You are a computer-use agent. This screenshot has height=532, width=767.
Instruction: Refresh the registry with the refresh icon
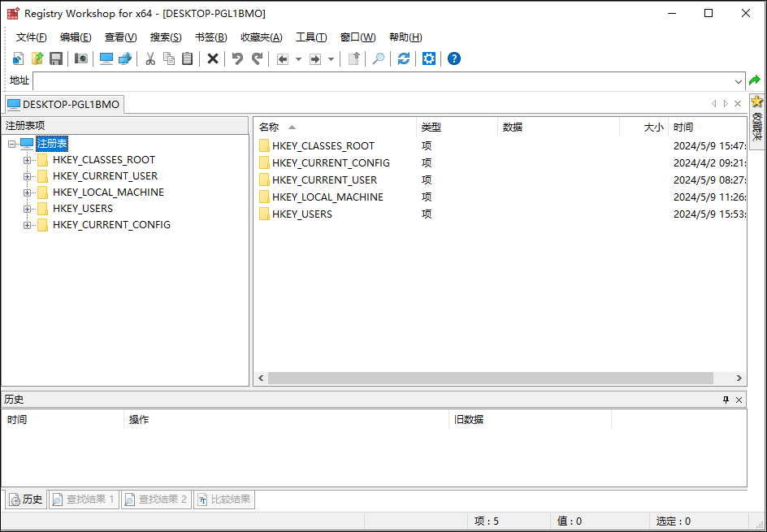click(403, 58)
